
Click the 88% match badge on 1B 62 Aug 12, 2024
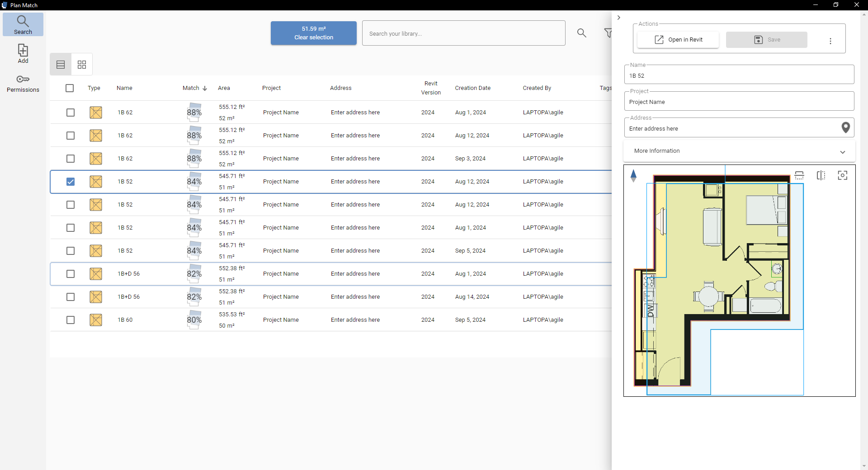[x=194, y=136]
